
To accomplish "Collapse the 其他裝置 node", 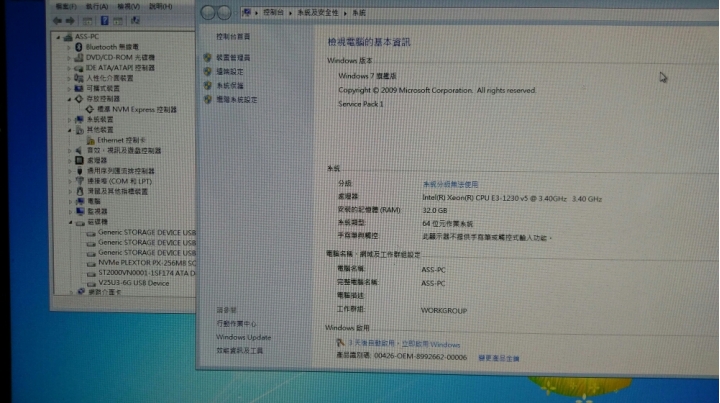I will (70, 130).
